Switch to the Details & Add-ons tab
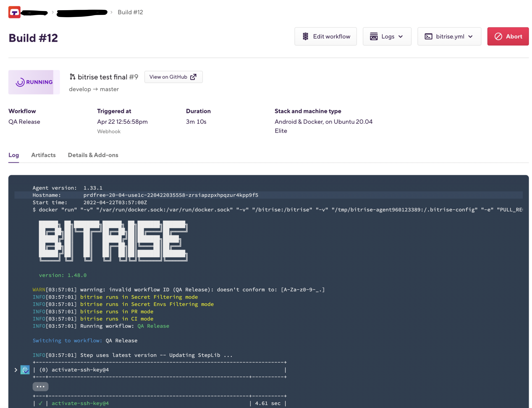The height and width of the screenshot is (408, 532). (93, 155)
